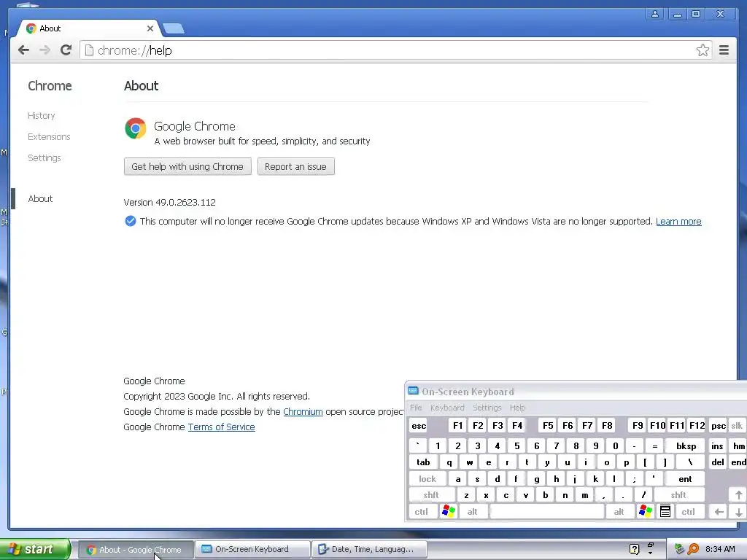Click the ent key on On-Screen Keyboard
747x560 pixels.
(685, 479)
